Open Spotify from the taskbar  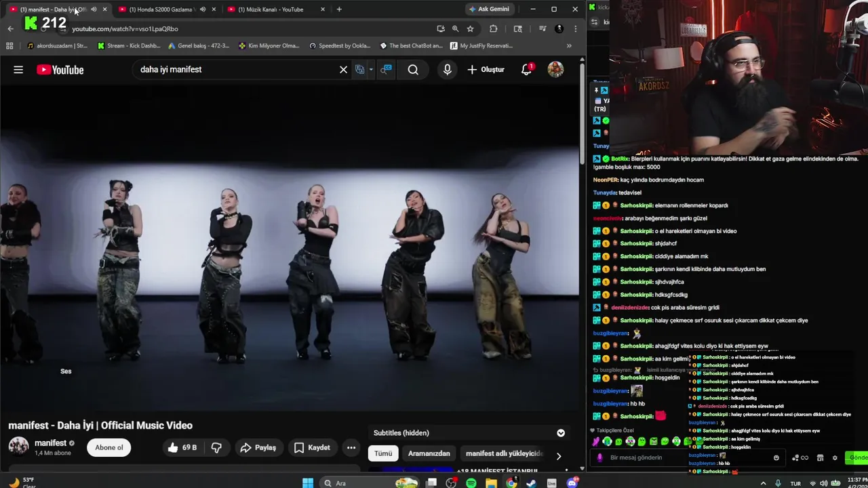[471, 483]
